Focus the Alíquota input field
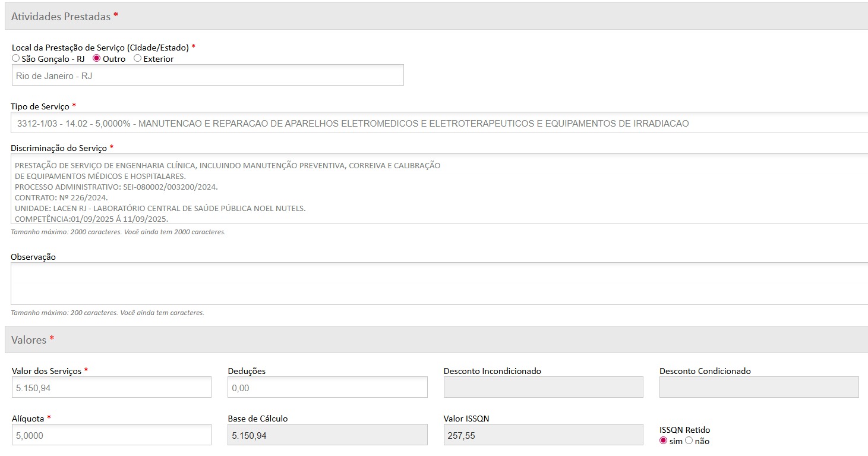 pyautogui.click(x=111, y=435)
